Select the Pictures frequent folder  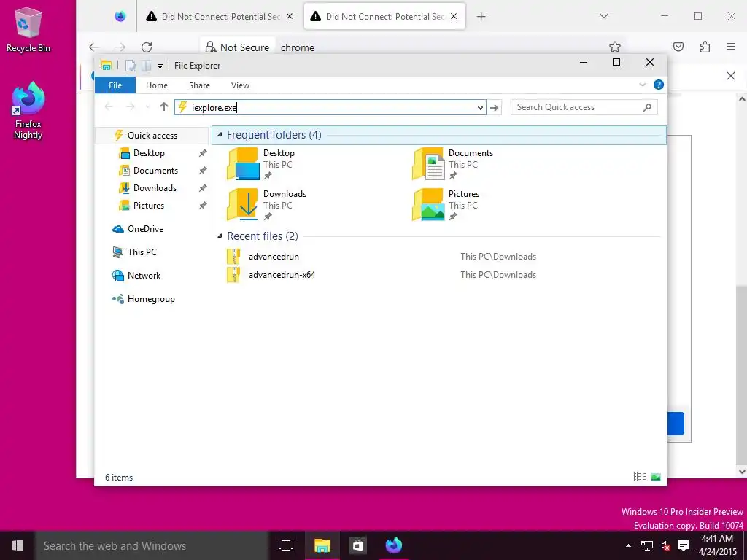click(x=447, y=204)
